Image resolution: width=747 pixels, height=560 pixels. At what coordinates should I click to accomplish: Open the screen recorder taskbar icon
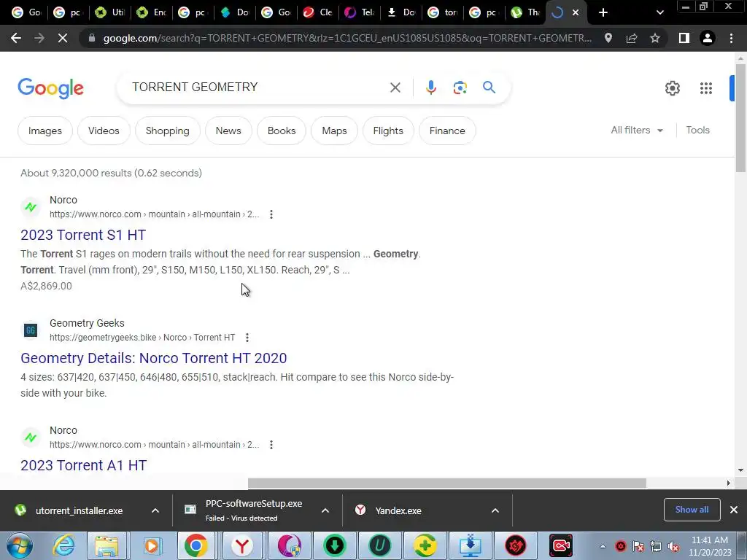[561, 545]
